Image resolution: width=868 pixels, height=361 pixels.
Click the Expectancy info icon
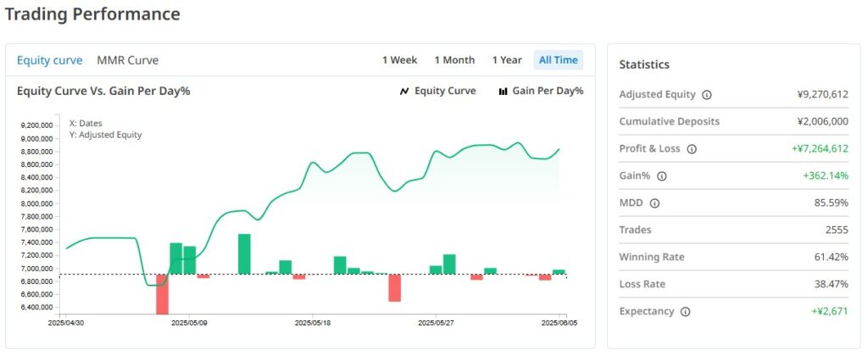click(685, 312)
